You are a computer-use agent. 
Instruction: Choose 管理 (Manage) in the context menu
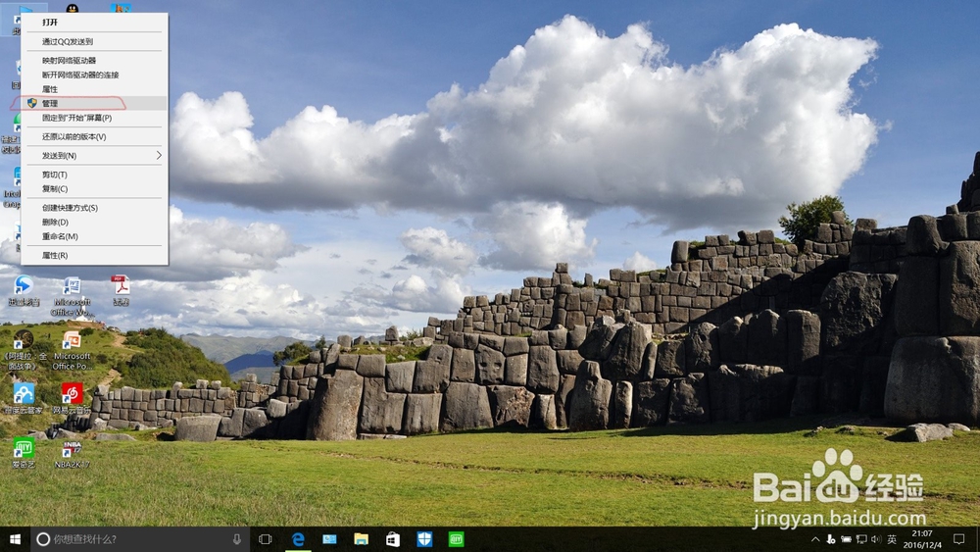94,103
